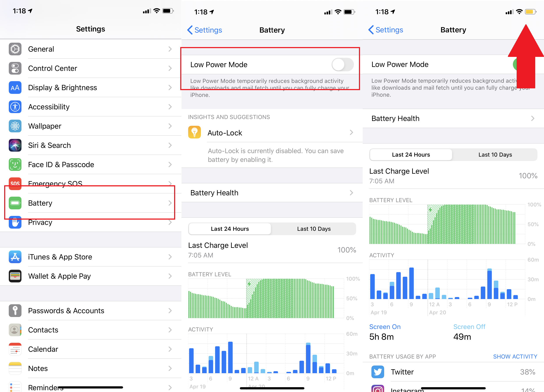Tap the Siri & Search icon
The height and width of the screenshot is (392, 544).
pyautogui.click(x=15, y=145)
